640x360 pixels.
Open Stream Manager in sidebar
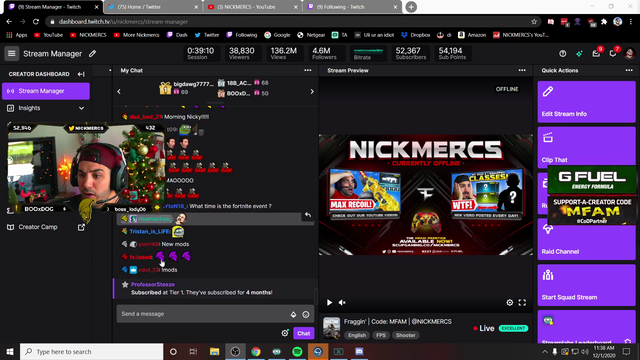pyautogui.click(x=46, y=91)
